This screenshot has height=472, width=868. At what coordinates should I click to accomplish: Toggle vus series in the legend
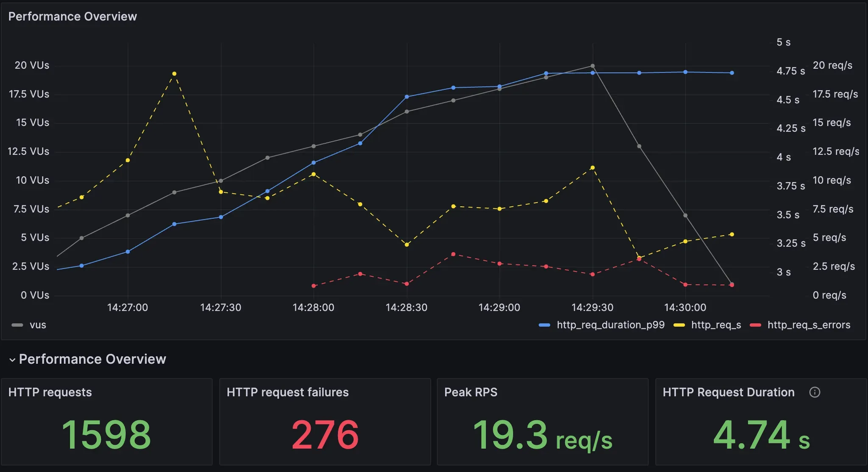(38, 325)
